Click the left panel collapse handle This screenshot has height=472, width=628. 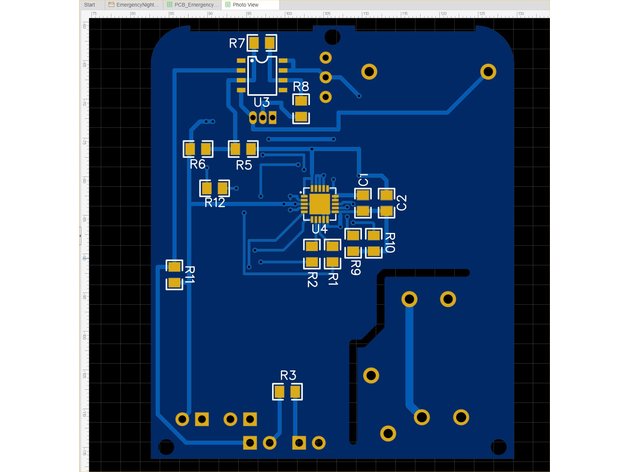(x=80, y=232)
